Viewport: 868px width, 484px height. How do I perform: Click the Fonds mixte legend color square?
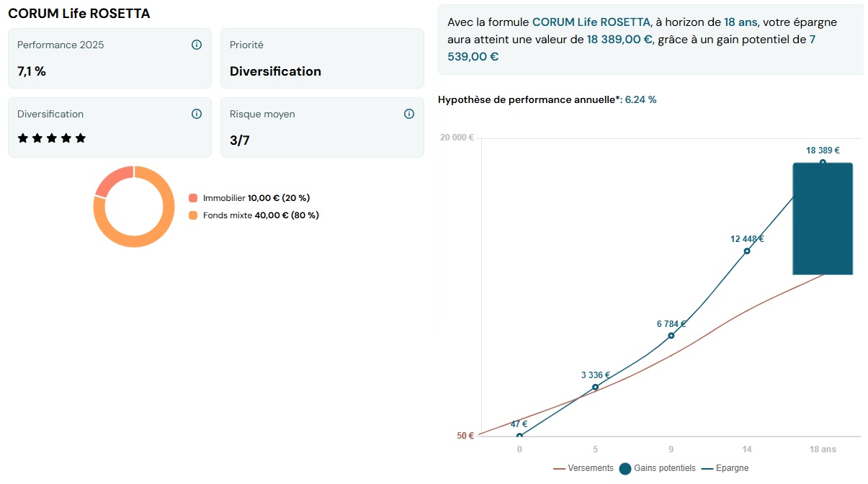point(193,215)
